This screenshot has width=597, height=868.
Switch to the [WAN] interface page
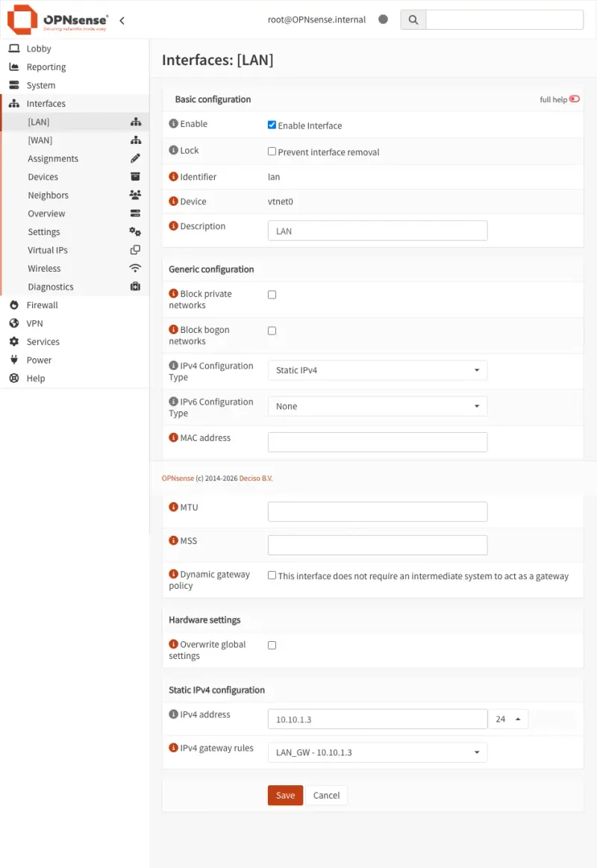[x=39, y=140]
